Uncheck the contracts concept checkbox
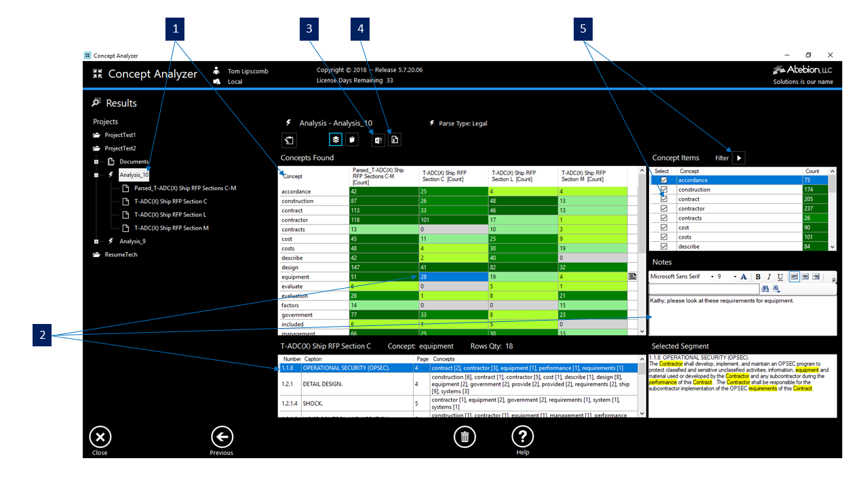The width and height of the screenshot is (868, 488). click(x=664, y=218)
